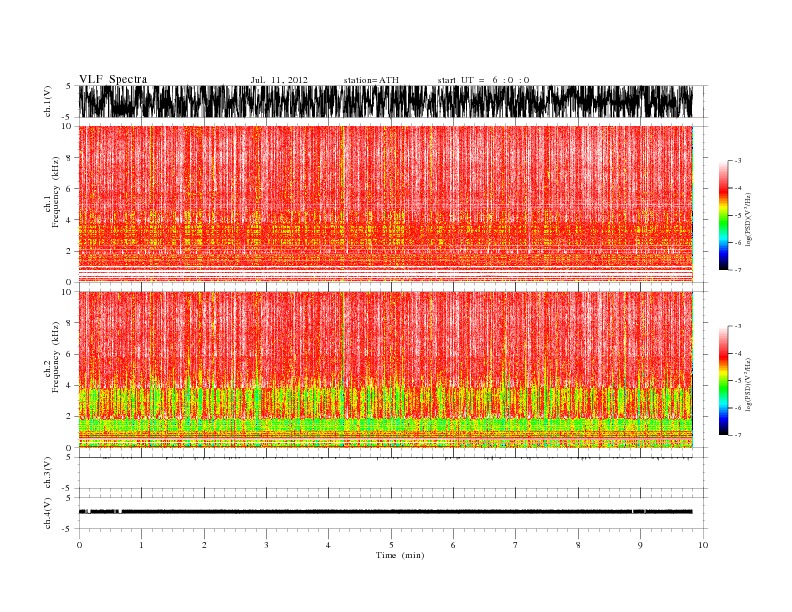Click the ch.1 waveform trace panel
The width and height of the screenshot is (792, 612).
tap(385, 101)
